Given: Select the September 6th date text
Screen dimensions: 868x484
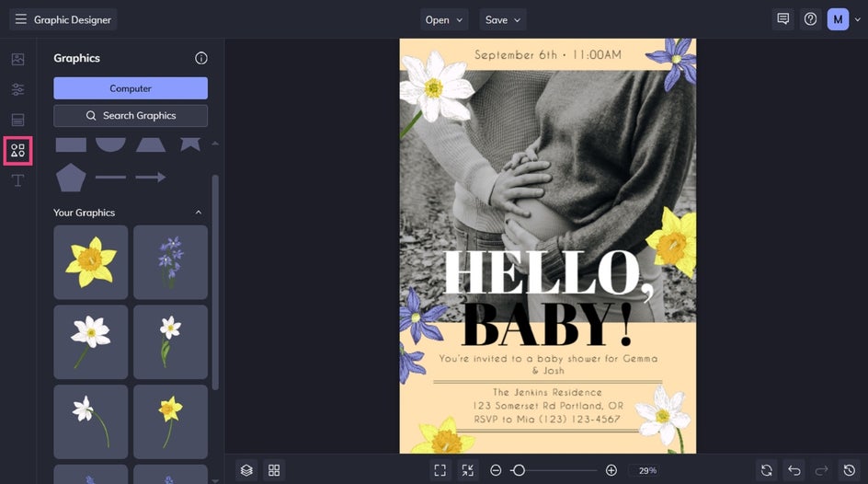Looking at the screenshot, I should 548,54.
